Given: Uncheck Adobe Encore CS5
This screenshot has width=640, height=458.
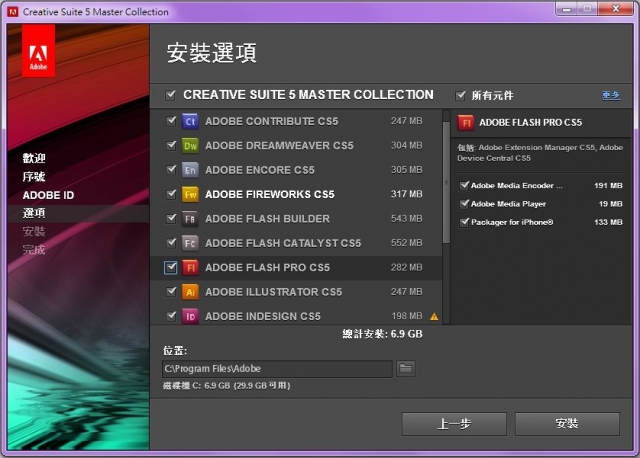Looking at the screenshot, I should [171, 169].
